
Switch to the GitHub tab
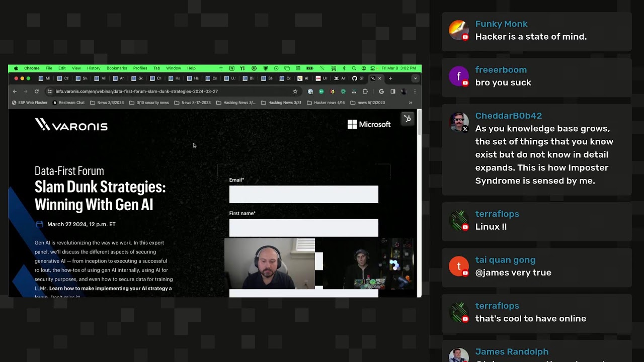pyautogui.click(x=357, y=78)
